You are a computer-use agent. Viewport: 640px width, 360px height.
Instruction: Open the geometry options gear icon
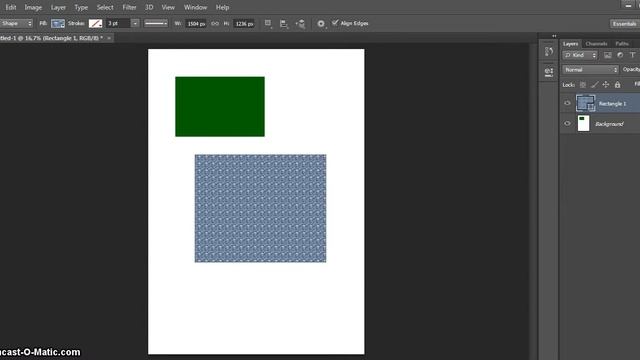(321, 24)
